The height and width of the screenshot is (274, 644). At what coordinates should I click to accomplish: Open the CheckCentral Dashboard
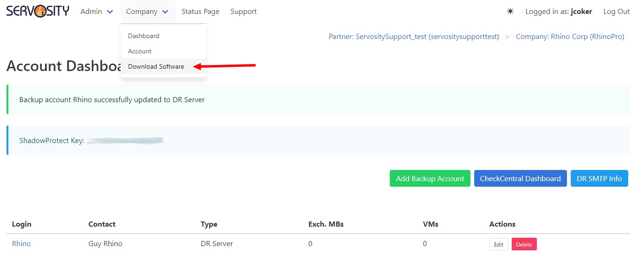(x=520, y=178)
